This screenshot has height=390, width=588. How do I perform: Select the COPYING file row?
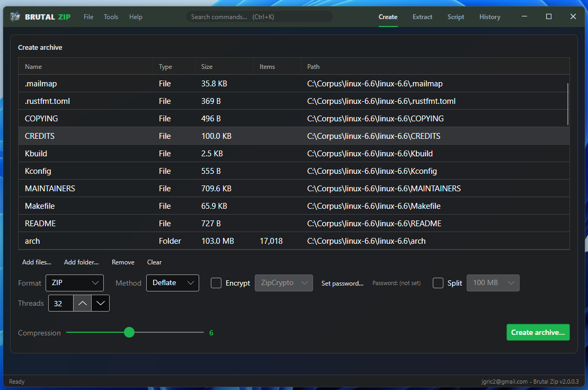click(x=293, y=119)
